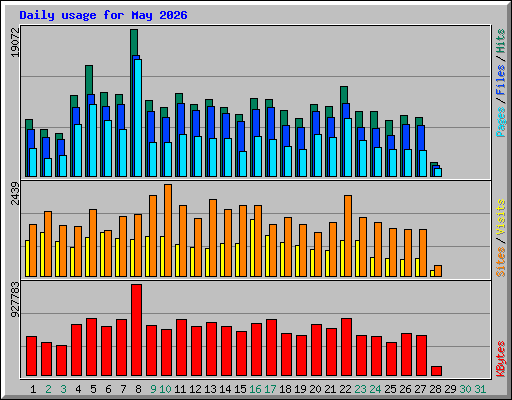Click day 9 on the x-axis
The height and width of the screenshot is (400, 512).
(x=153, y=389)
